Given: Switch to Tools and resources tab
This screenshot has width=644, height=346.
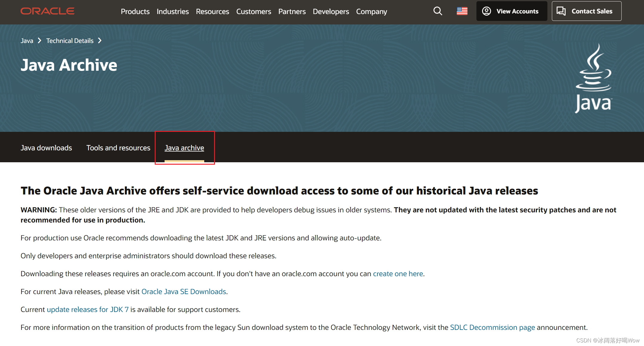Looking at the screenshot, I should pos(118,148).
